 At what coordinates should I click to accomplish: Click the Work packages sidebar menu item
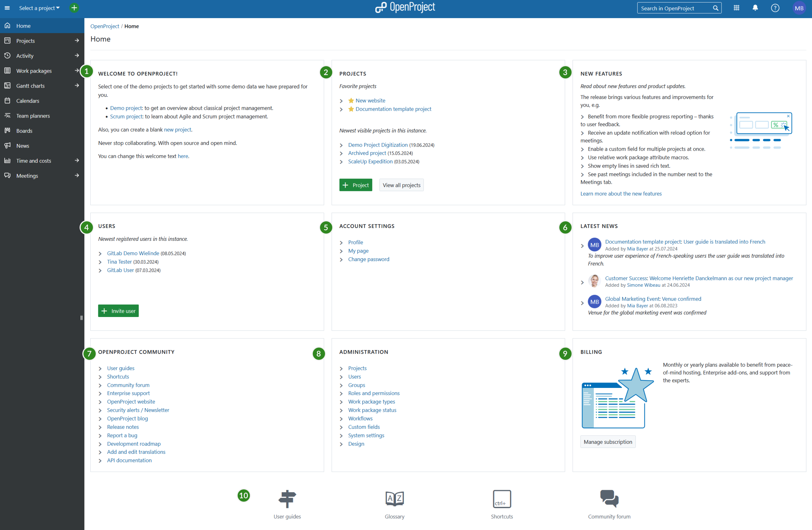pos(34,71)
